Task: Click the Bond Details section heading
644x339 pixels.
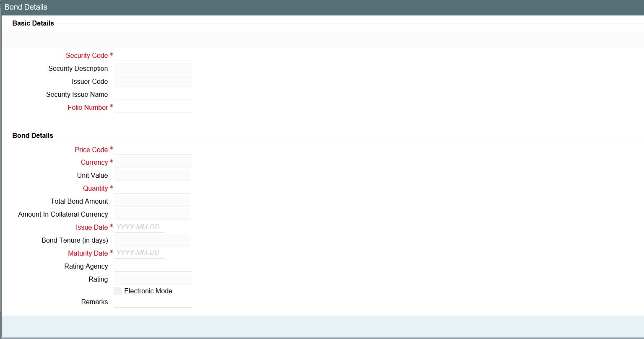Action: [33, 135]
